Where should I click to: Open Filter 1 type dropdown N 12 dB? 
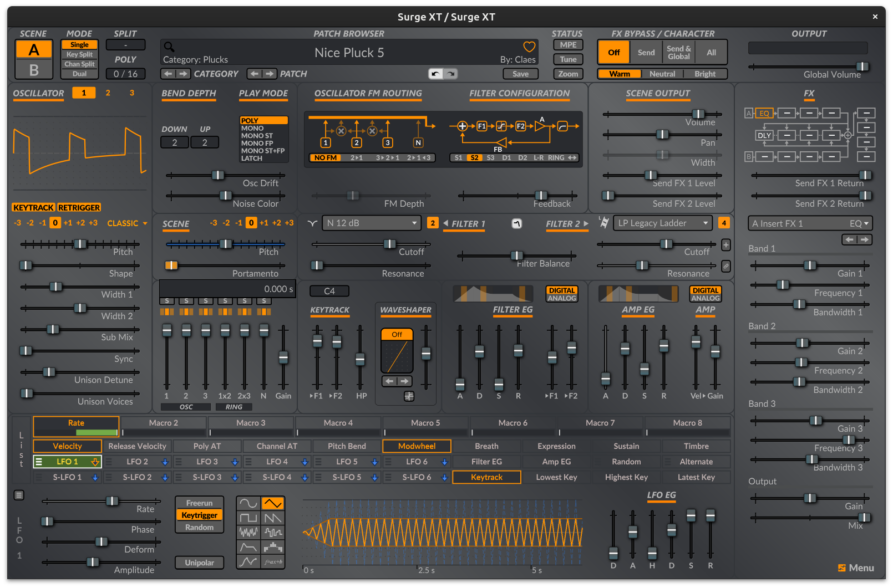371,223
